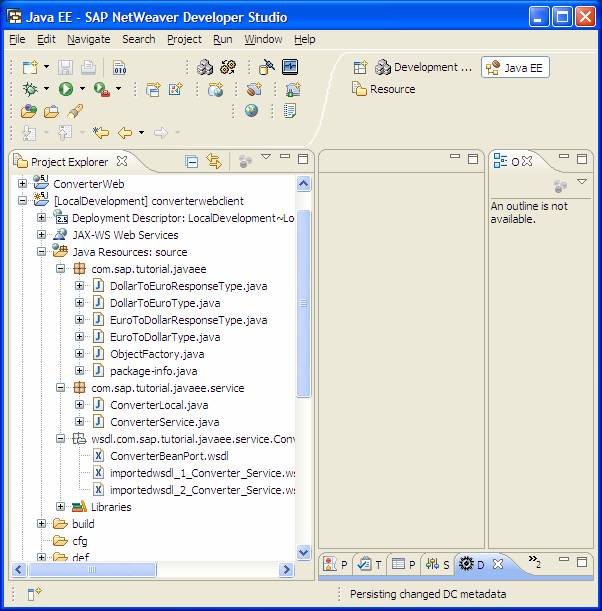Open the Navigate menu
The width and height of the screenshot is (602, 611).
88,39
